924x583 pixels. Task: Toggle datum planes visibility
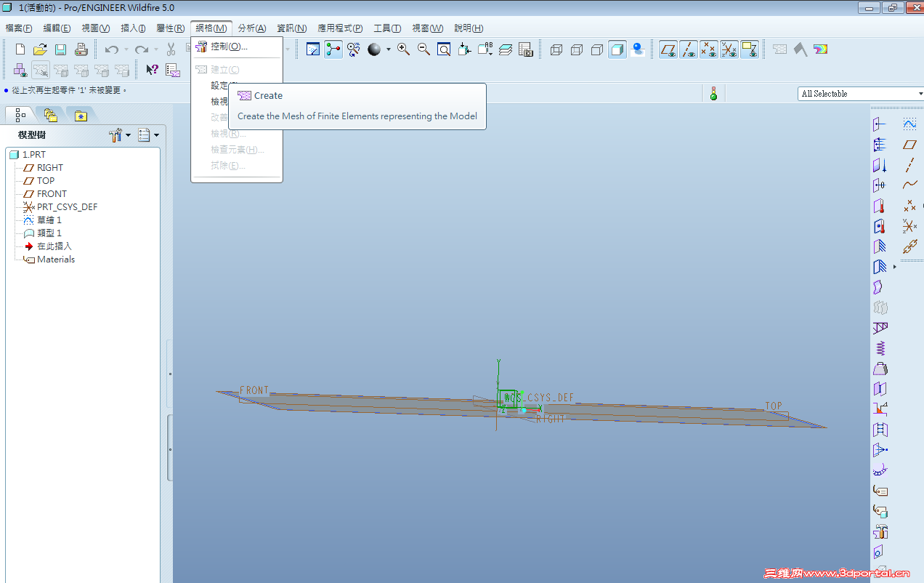pos(668,49)
